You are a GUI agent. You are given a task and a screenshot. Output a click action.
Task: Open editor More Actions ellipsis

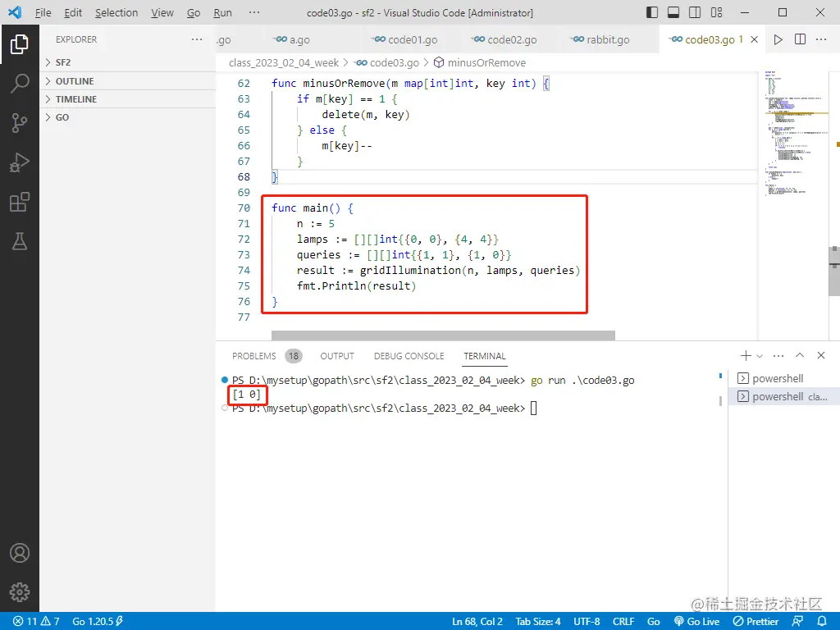point(820,39)
